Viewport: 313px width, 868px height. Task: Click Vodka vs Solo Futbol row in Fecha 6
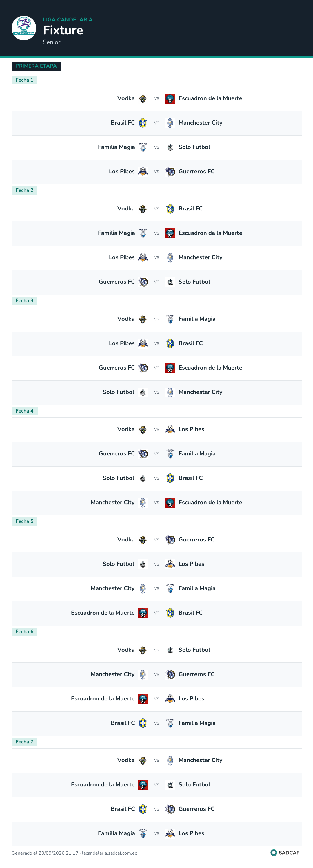(156, 650)
